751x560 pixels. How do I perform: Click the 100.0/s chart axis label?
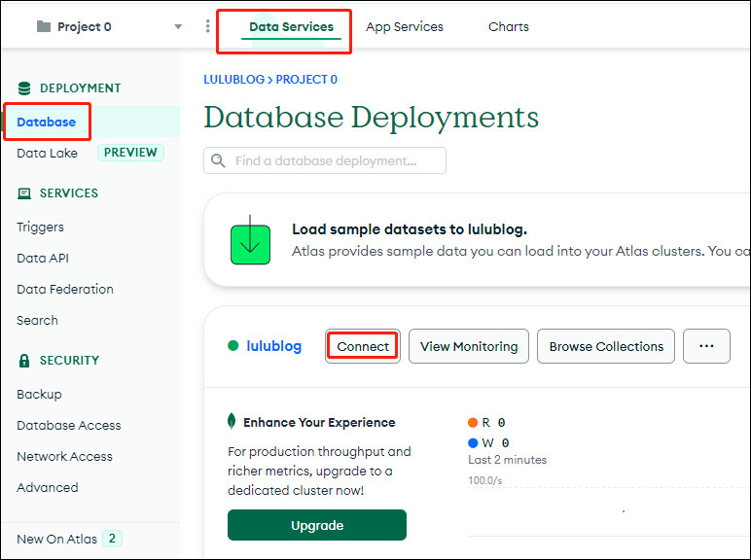pyautogui.click(x=484, y=480)
